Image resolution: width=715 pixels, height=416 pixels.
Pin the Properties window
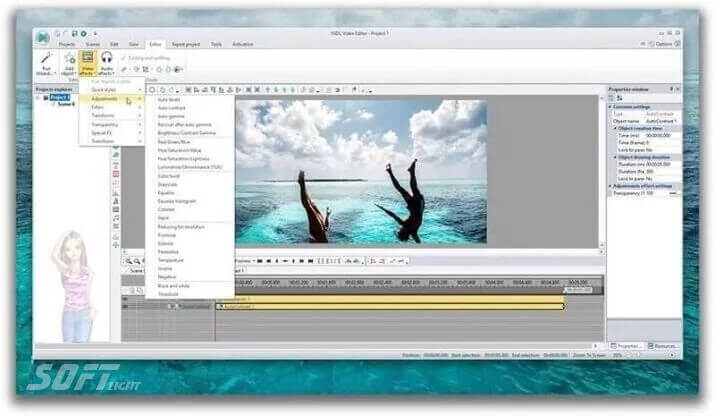[671, 89]
